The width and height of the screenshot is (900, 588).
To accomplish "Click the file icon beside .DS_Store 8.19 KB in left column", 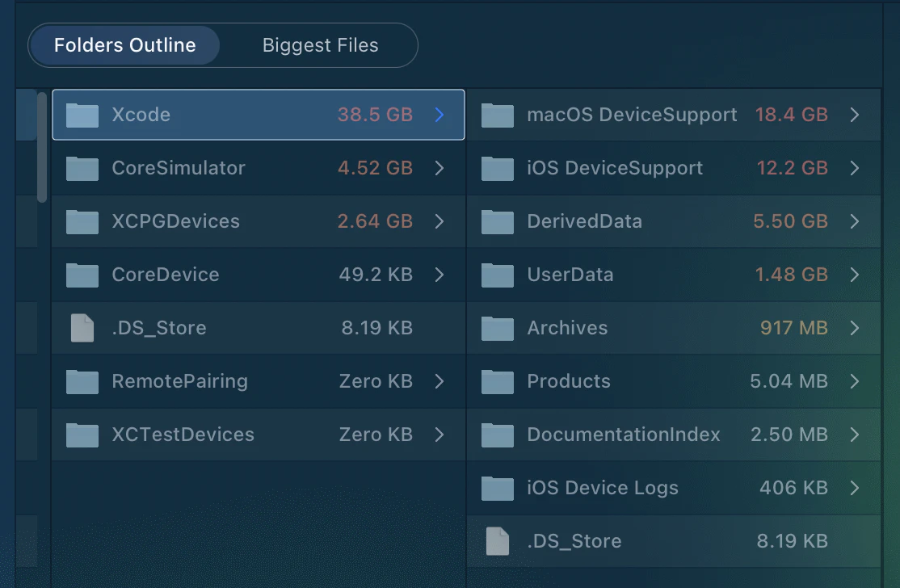I will (82, 328).
